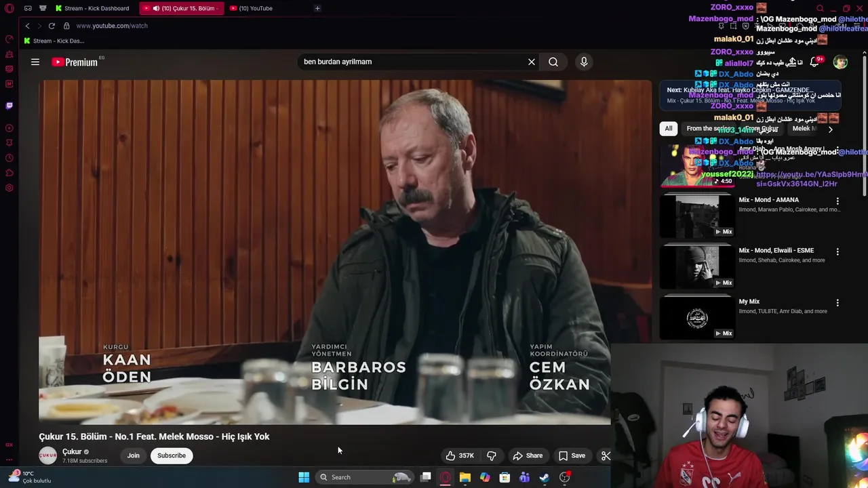This screenshot has width=868, height=488.
Task: Launch Copilot from the taskbar
Action: coord(485,477)
